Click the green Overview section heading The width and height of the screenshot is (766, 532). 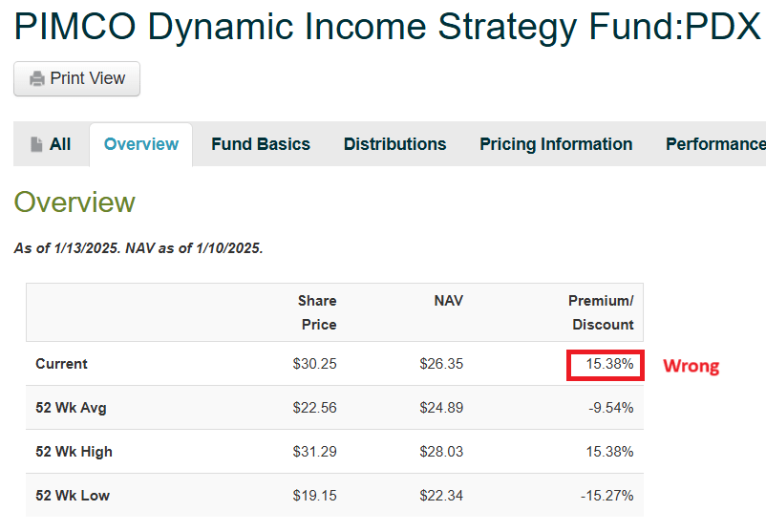[74, 202]
